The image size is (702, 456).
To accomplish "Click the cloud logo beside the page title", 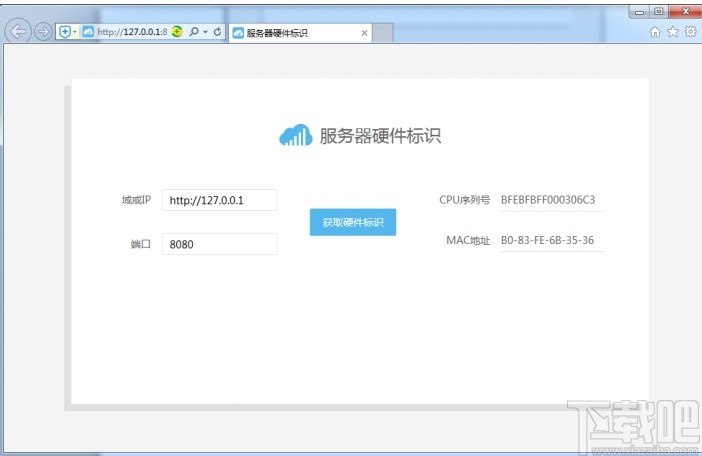I will point(295,135).
